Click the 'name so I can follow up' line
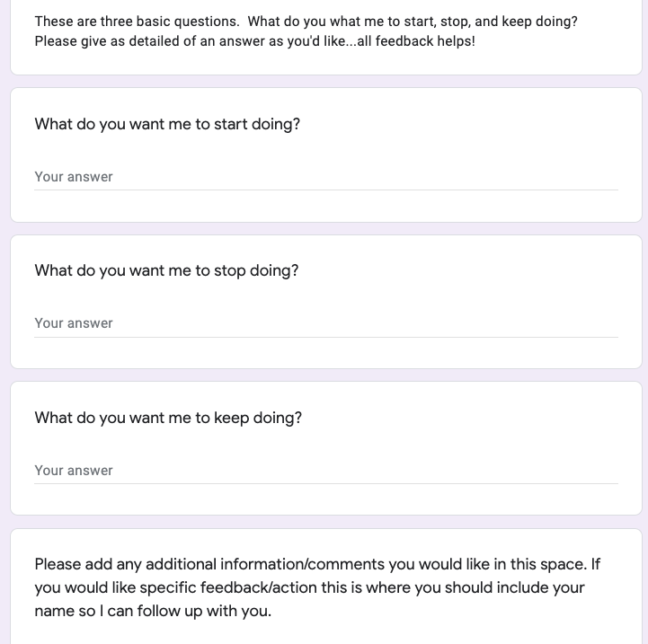The width and height of the screenshot is (648, 644). click(153, 611)
